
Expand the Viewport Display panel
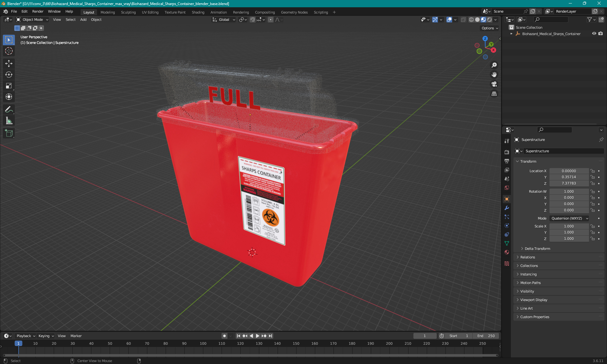point(533,300)
